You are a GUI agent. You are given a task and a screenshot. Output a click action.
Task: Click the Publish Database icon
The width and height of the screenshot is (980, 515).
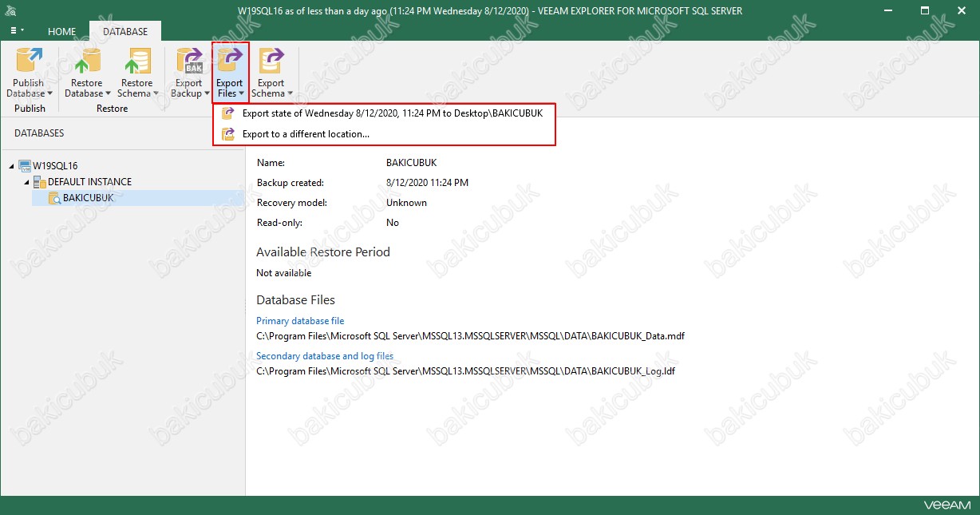[29, 61]
